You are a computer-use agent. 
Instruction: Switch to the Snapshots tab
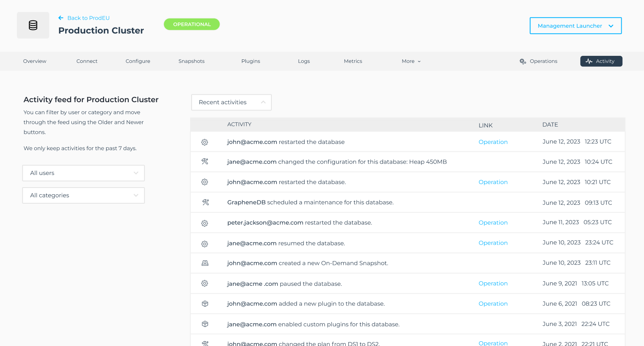[191, 61]
